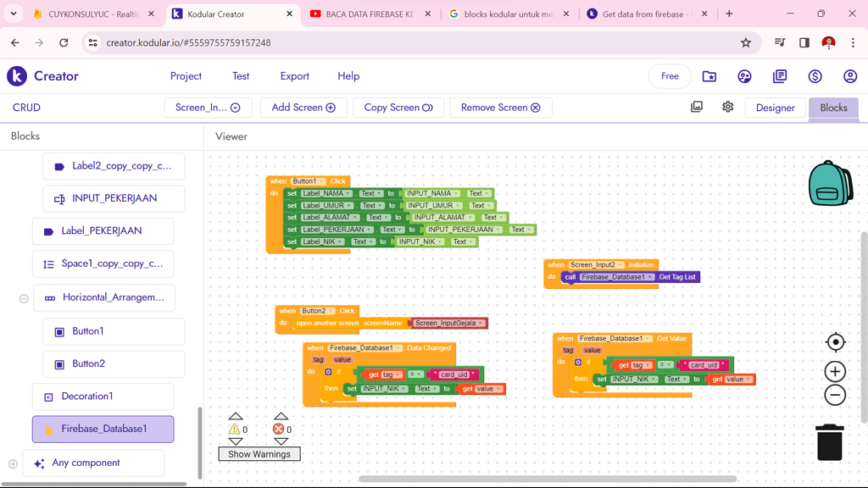Image resolution: width=868 pixels, height=488 pixels.
Task: Open the account profile icon
Action: pos(850,76)
